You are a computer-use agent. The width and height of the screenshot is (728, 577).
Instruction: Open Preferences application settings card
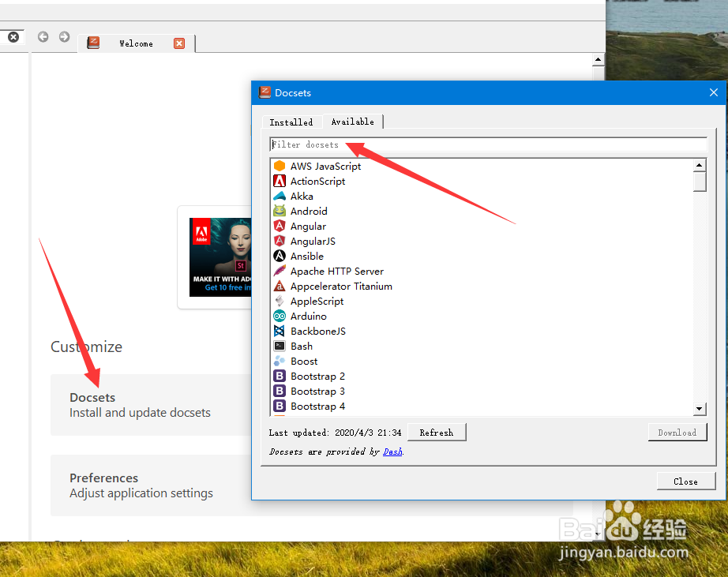tap(151, 485)
